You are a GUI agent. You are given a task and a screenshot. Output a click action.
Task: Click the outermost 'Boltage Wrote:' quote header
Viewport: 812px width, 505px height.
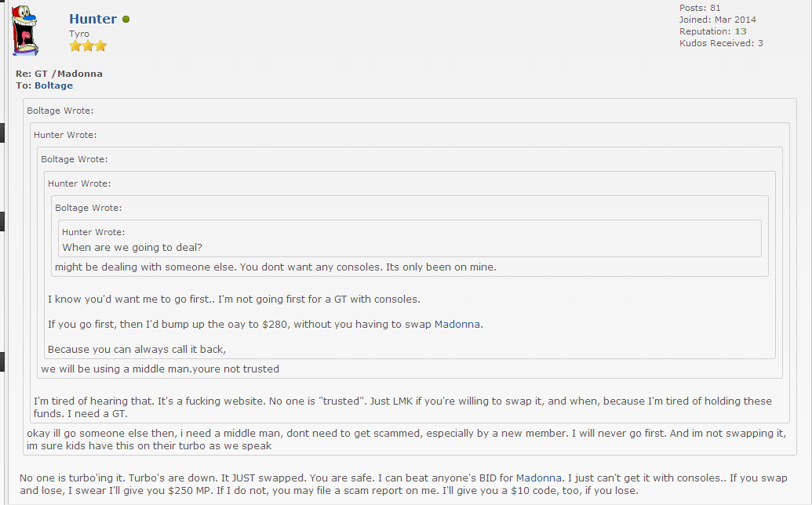(x=60, y=111)
